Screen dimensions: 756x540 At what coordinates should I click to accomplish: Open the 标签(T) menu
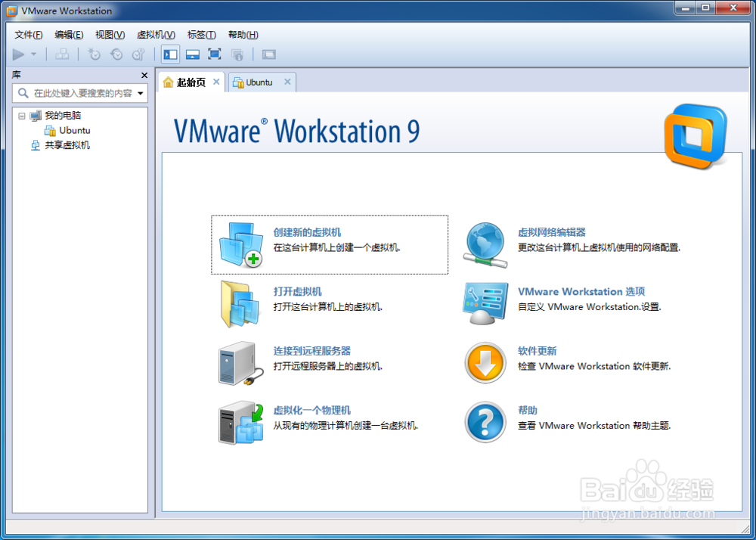[202, 35]
